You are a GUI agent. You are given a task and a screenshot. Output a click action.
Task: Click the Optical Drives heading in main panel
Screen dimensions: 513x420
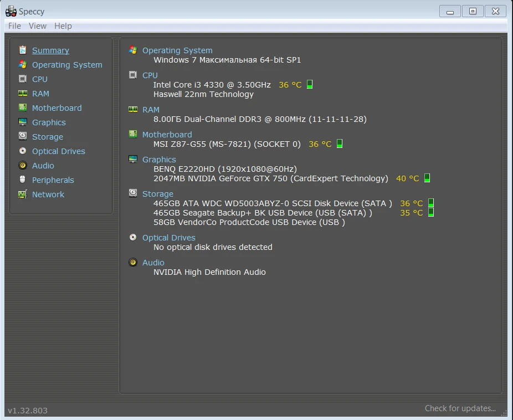point(169,238)
